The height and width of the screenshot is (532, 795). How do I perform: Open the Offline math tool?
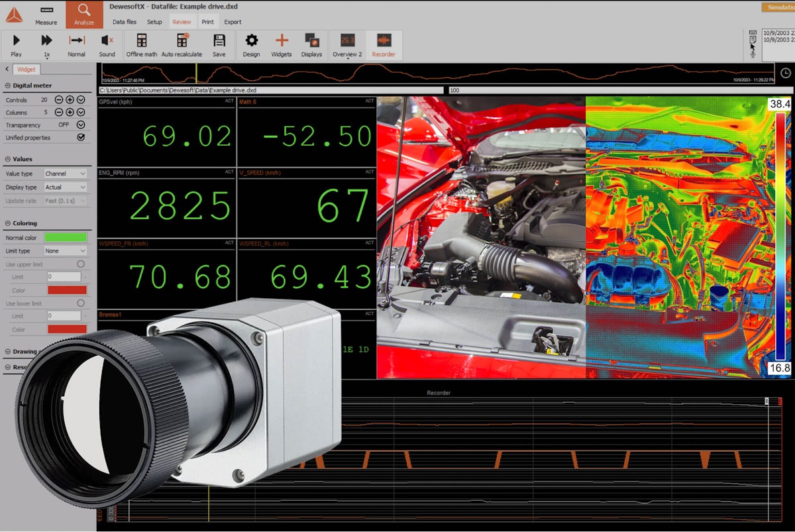click(141, 44)
